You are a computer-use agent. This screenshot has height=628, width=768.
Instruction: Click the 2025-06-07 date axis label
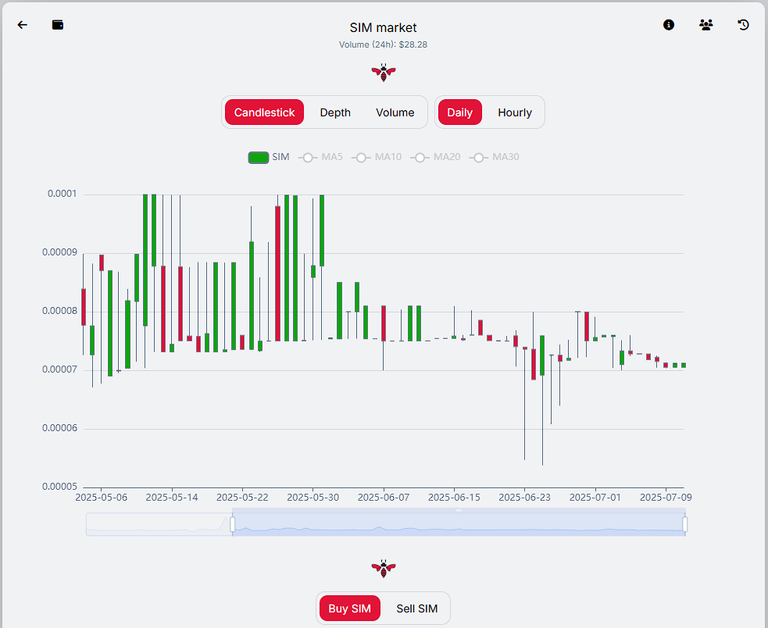tap(384, 497)
